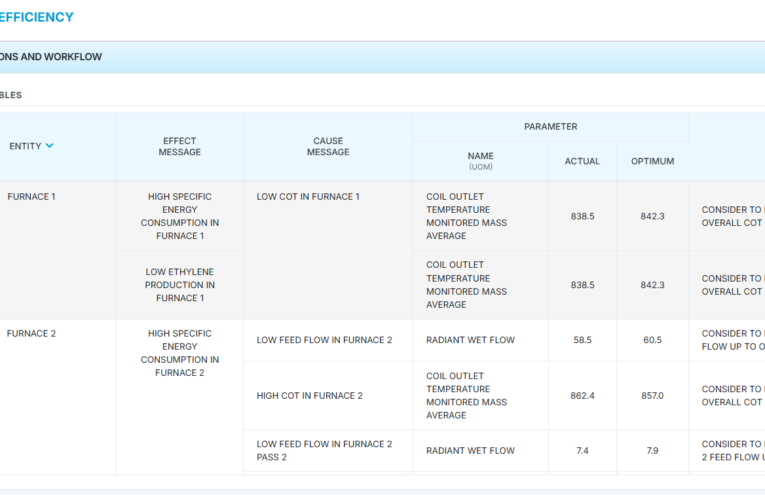Click the CAUSE MESSAGE column header
The image size is (765, 495).
coord(328,146)
